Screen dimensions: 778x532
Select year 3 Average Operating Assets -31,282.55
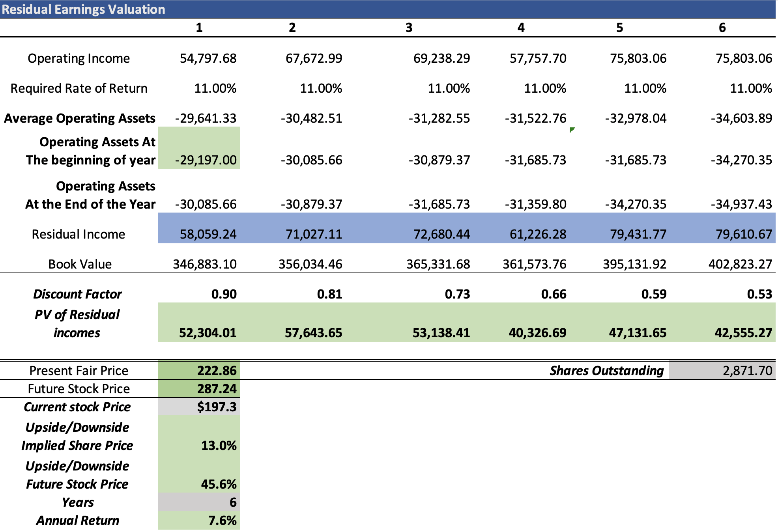tap(439, 118)
